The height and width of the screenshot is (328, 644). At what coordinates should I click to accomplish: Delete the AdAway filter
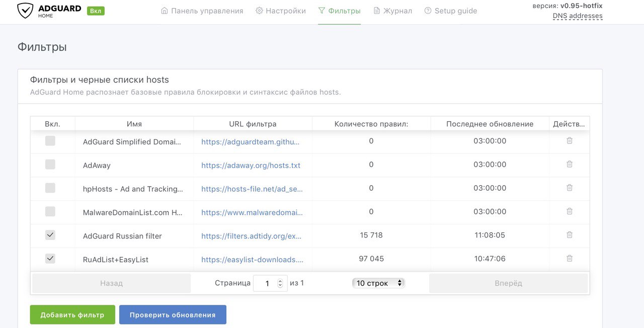click(570, 164)
